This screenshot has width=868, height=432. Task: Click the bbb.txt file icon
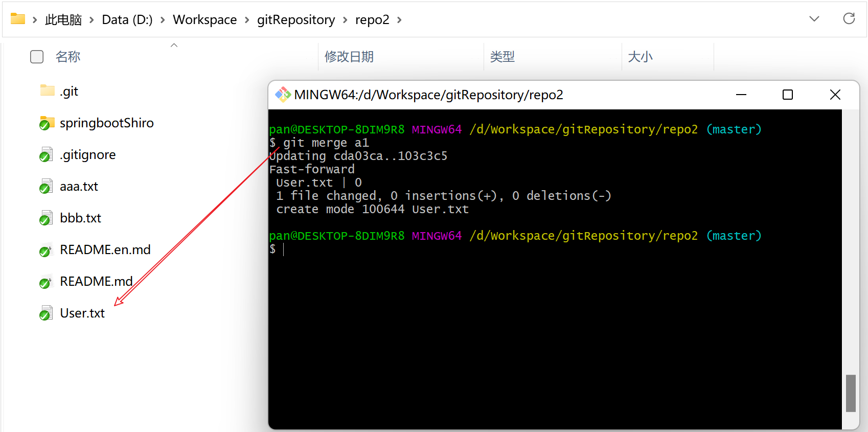47,218
